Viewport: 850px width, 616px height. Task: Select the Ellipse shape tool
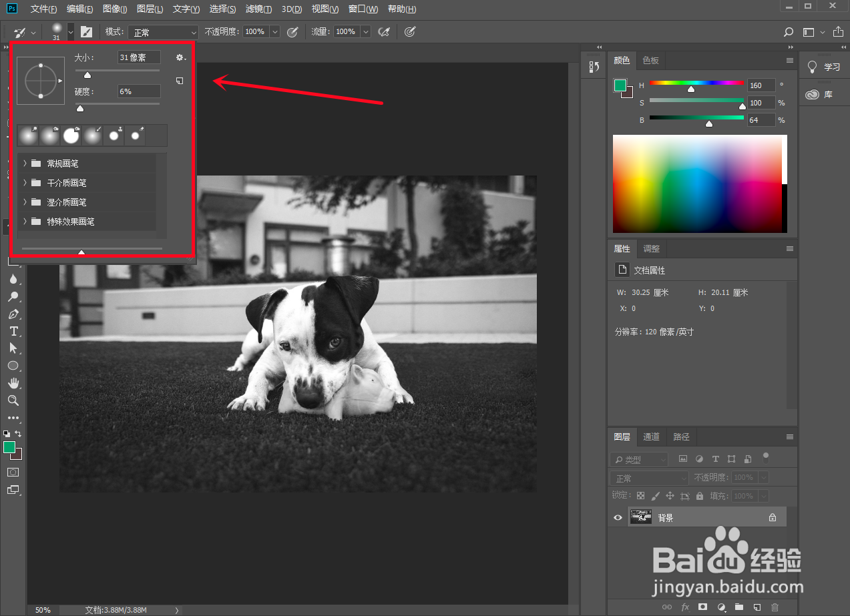point(13,366)
